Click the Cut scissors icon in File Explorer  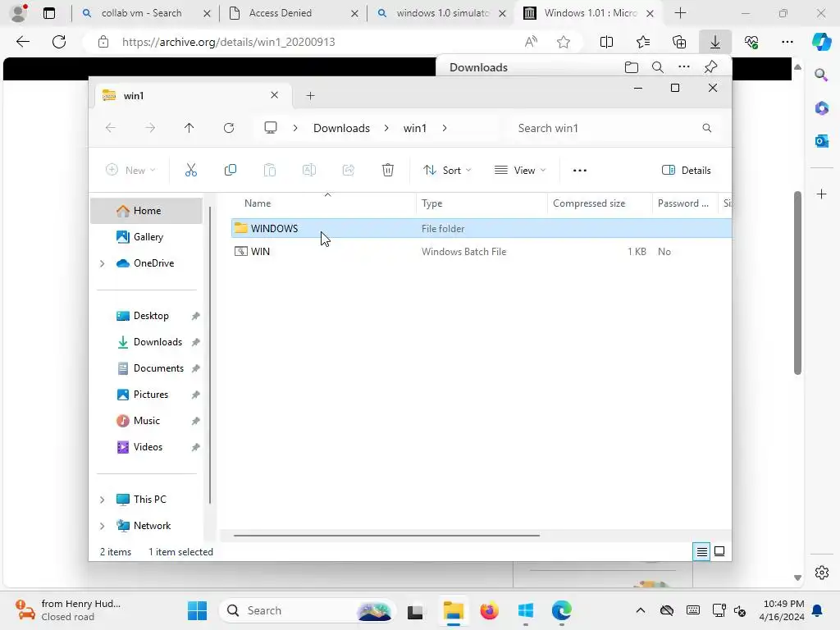pyautogui.click(x=190, y=171)
